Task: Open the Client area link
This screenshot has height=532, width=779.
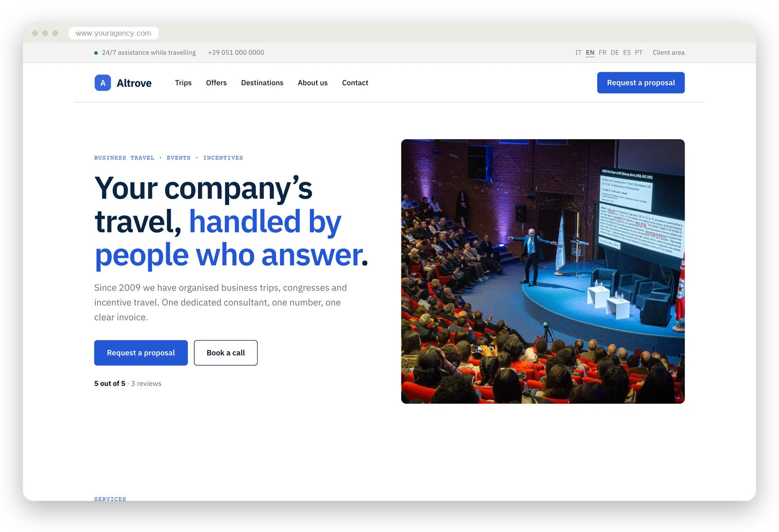Action: point(669,53)
